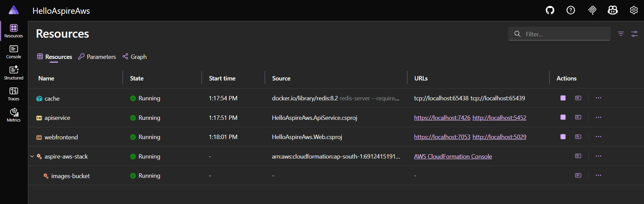This screenshot has width=644, height=204.
Task: Select the aspire-aws-stack resource name
Action: (x=66, y=156)
